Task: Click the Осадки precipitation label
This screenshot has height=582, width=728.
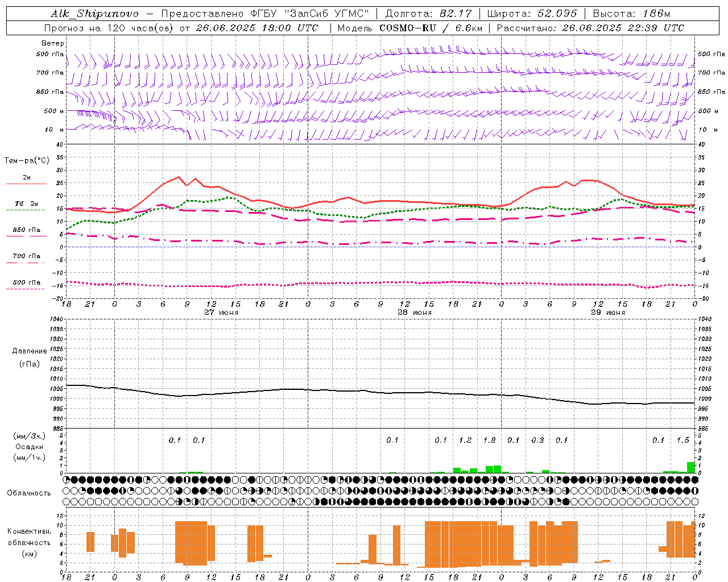Action: (30, 447)
